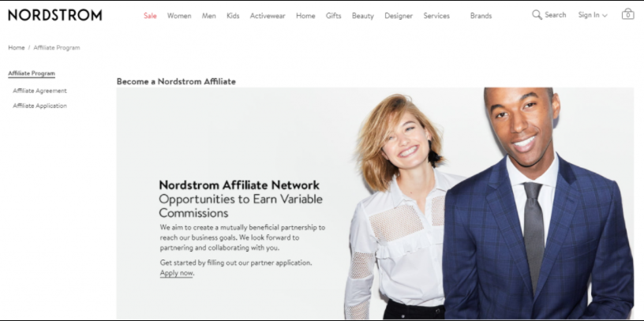Open Affiliate Agreement in sidebar
The width and height of the screenshot is (644, 321).
point(39,91)
